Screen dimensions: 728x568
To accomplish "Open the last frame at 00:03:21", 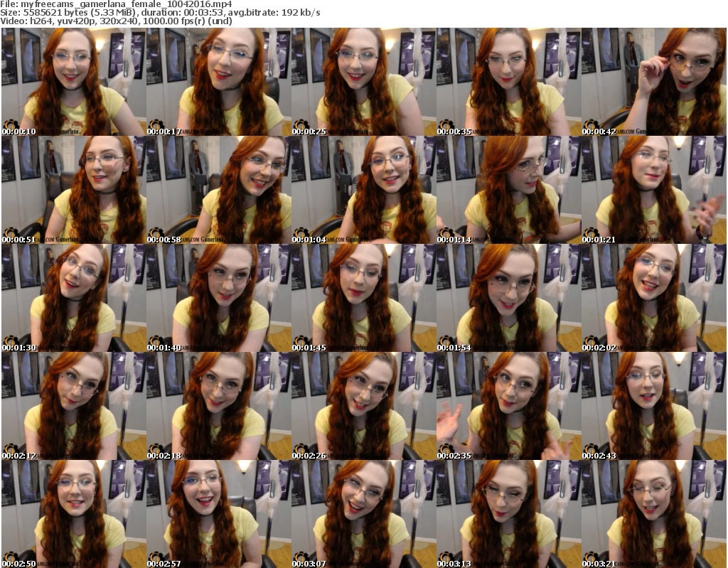I will (x=653, y=514).
